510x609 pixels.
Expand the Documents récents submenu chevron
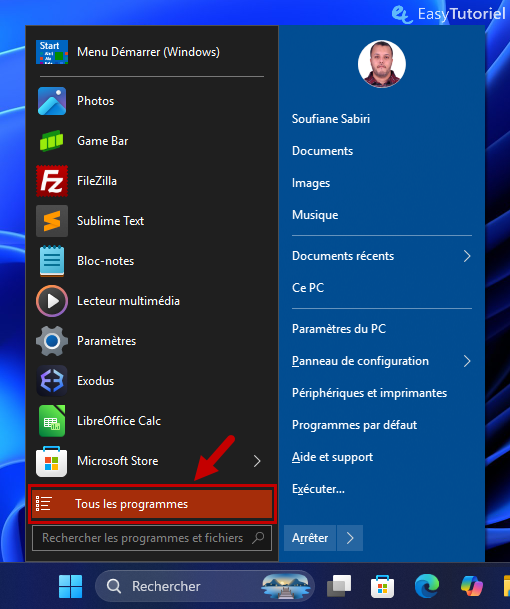(x=467, y=256)
